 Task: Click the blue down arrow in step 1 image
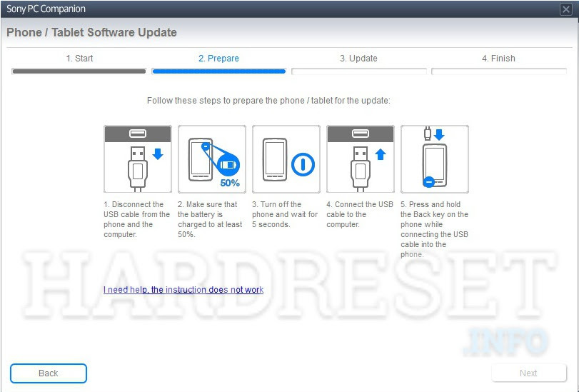point(158,154)
